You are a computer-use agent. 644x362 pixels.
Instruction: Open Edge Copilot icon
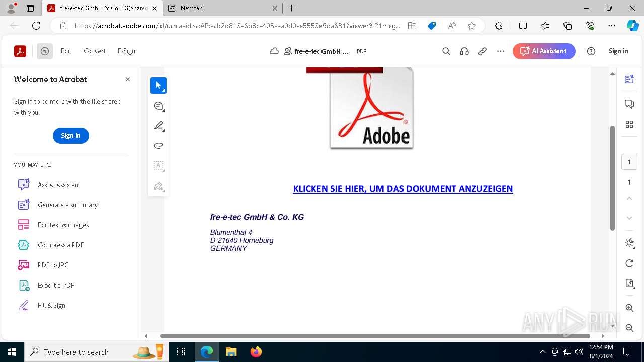(x=632, y=26)
